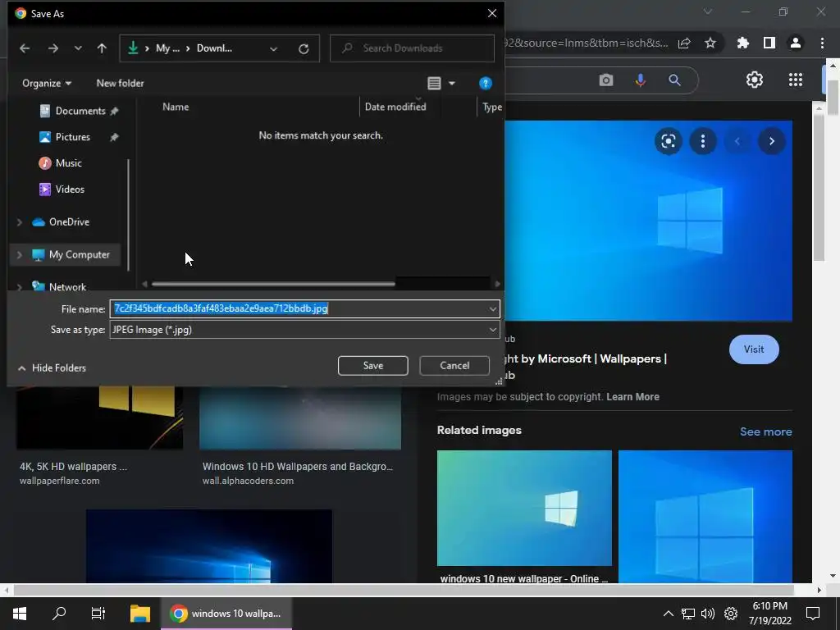Image resolution: width=840 pixels, height=630 pixels.
Task: Open the tab search dropdown in Chrome
Action: pos(708,11)
